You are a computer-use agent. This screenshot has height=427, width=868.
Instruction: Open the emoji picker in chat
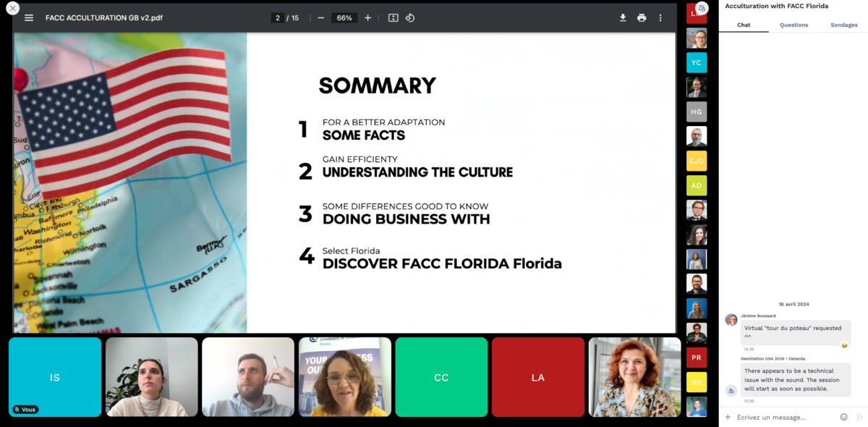point(843,417)
